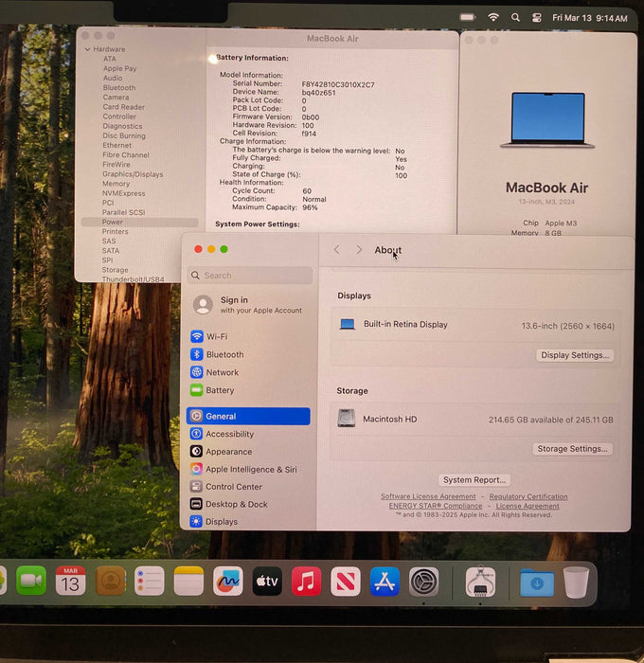
Task: Click the Serial Number value F8Y42810C3010X2C7
Action: point(338,84)
